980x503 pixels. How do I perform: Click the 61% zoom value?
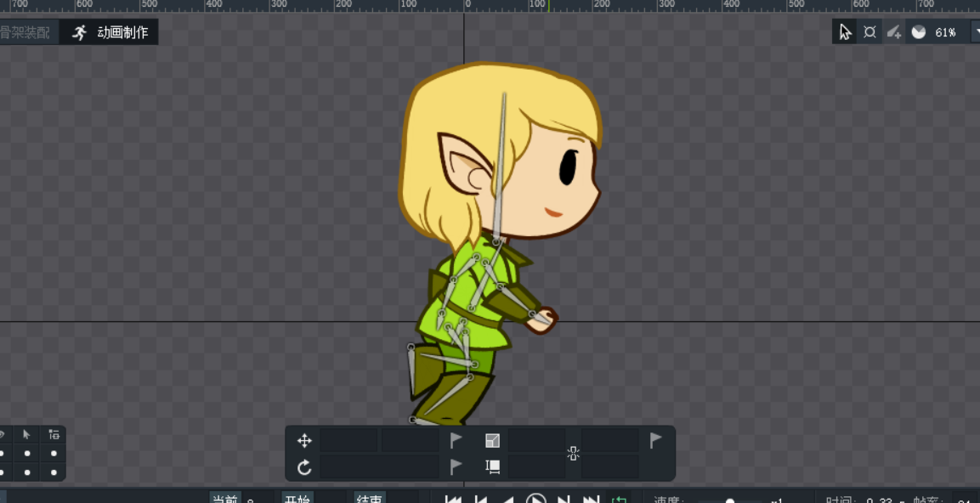click(x=946, y=32)
